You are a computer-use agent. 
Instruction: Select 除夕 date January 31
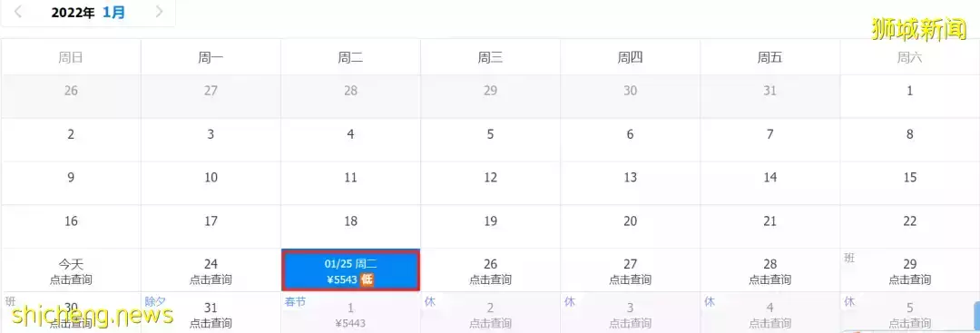click(x=211, y=312)
